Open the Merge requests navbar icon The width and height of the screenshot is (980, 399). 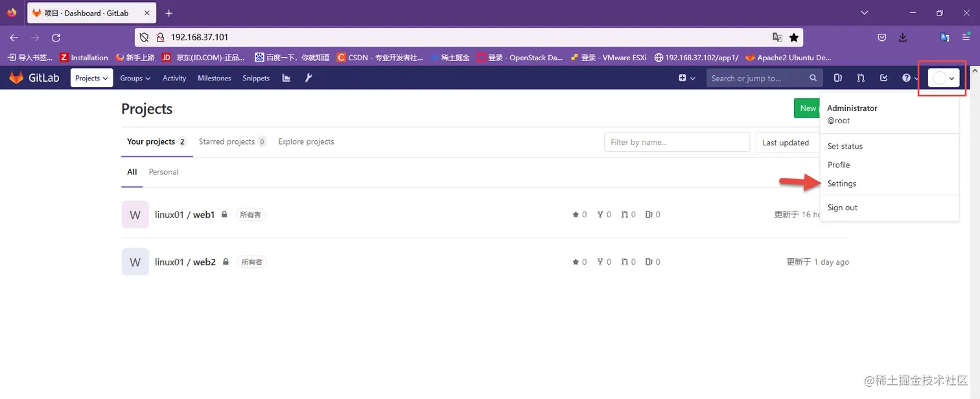[861, 78]
